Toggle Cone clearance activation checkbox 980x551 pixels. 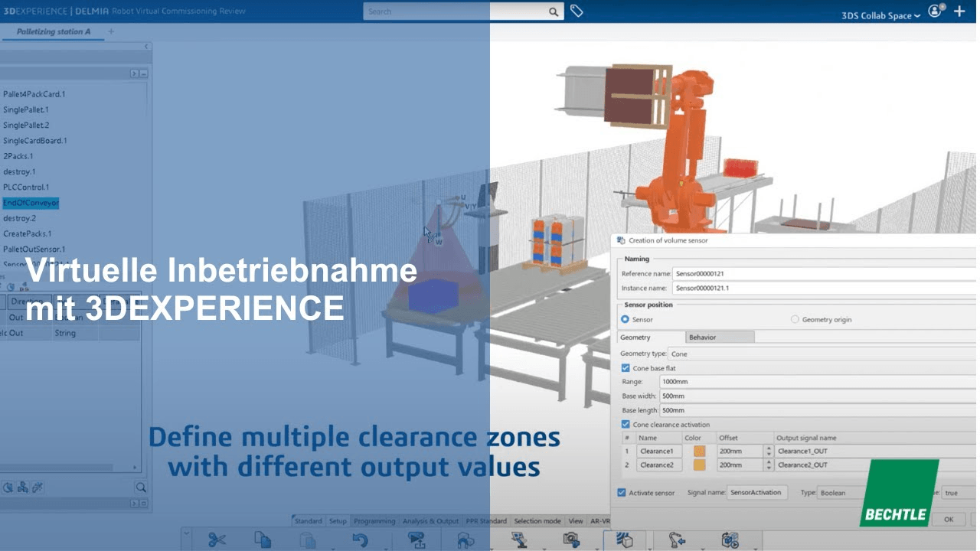point(626,424)
